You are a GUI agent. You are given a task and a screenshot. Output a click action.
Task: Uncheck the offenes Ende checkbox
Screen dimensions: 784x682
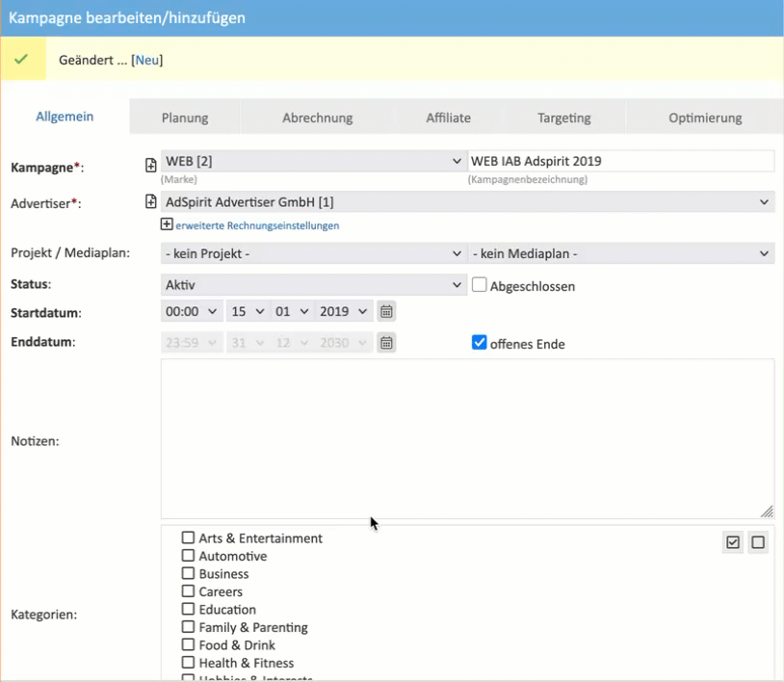point(479,343)
